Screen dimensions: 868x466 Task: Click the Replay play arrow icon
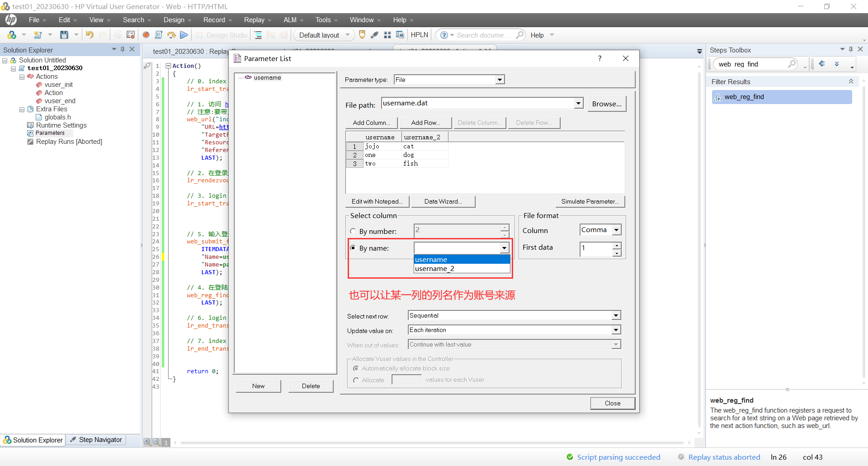coord(184,35)
